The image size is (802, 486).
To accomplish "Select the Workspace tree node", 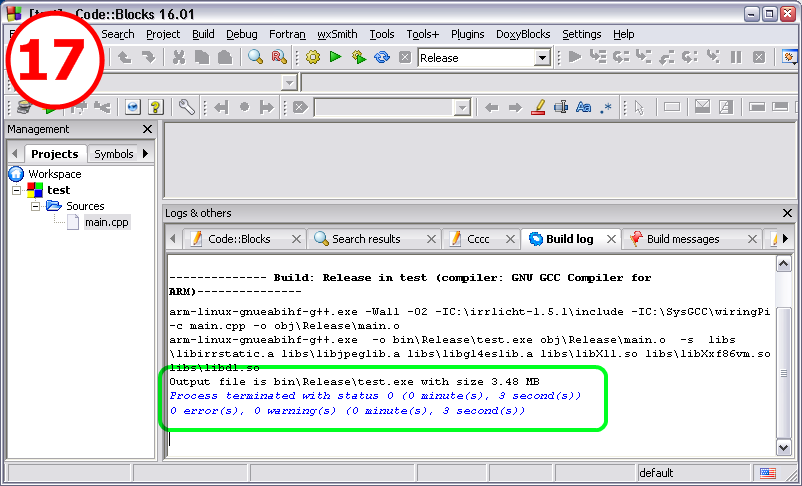I will tap(54, 174).
